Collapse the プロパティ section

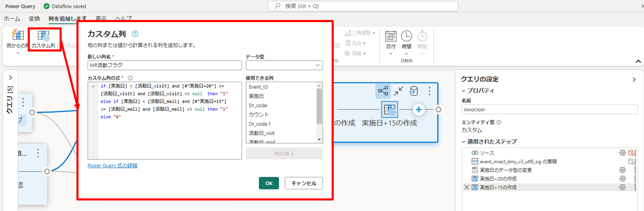click(x=463, y=91)
